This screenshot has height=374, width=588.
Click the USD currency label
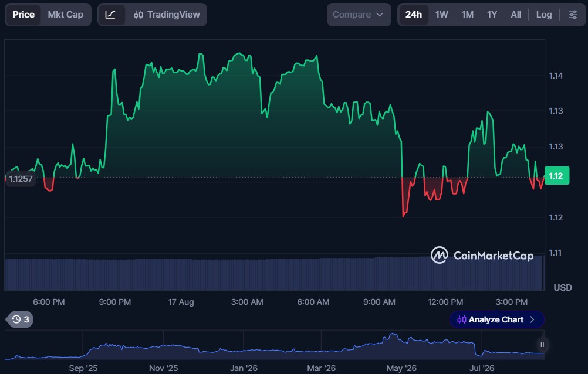(x=563, y=287)
